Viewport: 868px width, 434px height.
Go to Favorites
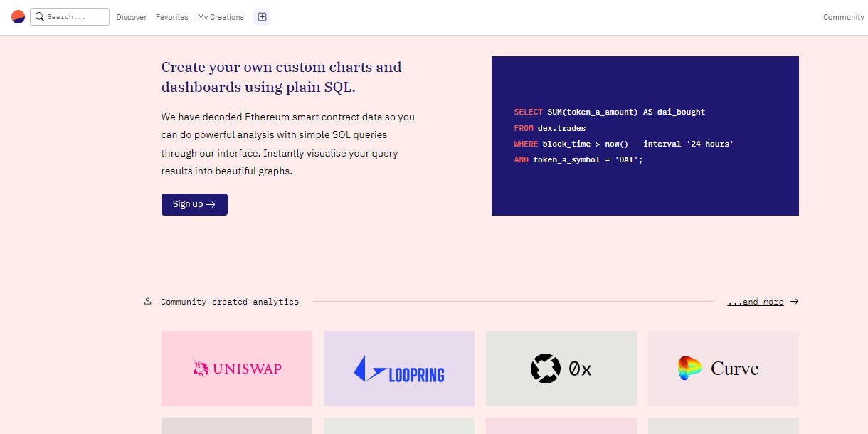172,17
